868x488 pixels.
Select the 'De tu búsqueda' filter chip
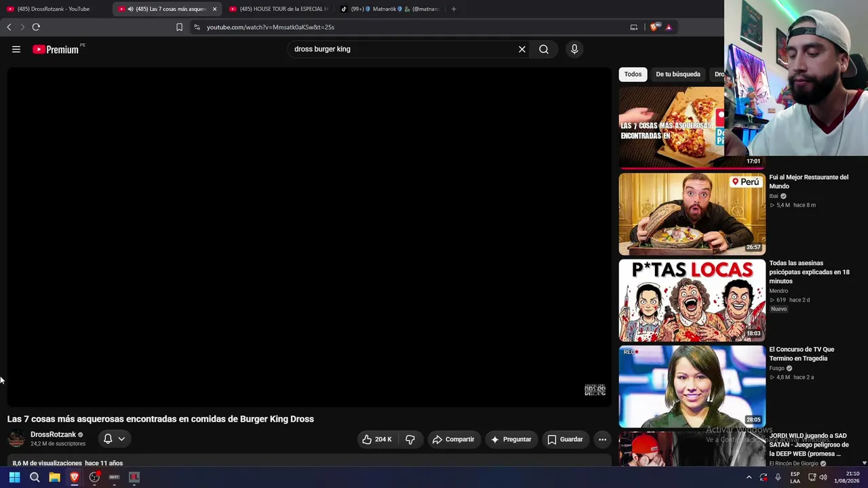coord(678,74)
